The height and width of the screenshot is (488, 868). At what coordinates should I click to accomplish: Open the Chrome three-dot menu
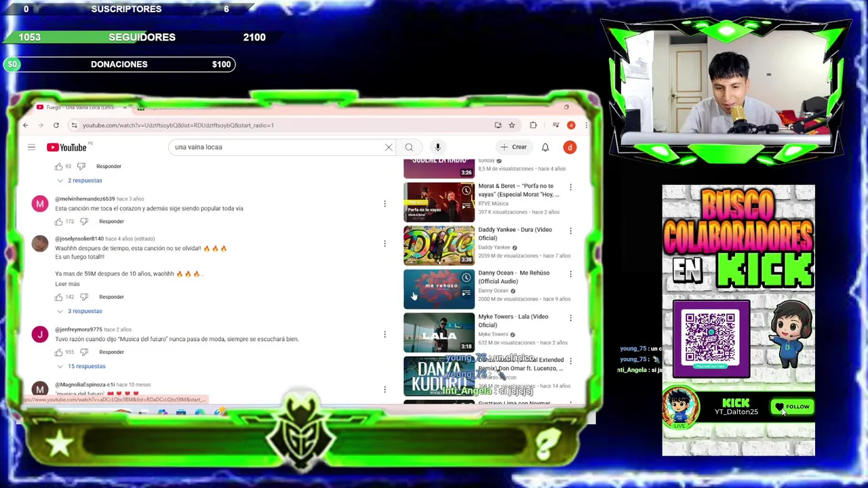point(586,125)
